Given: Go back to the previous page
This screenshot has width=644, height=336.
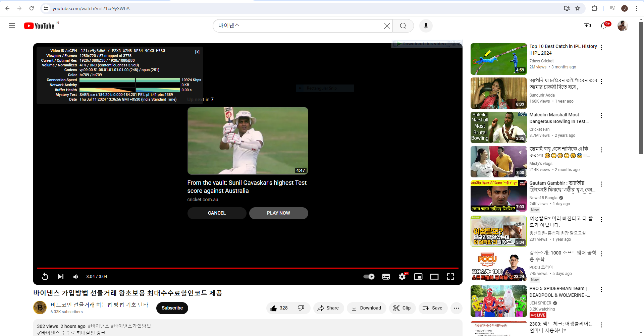Looking at the screenshot, I should click(7, 8).
